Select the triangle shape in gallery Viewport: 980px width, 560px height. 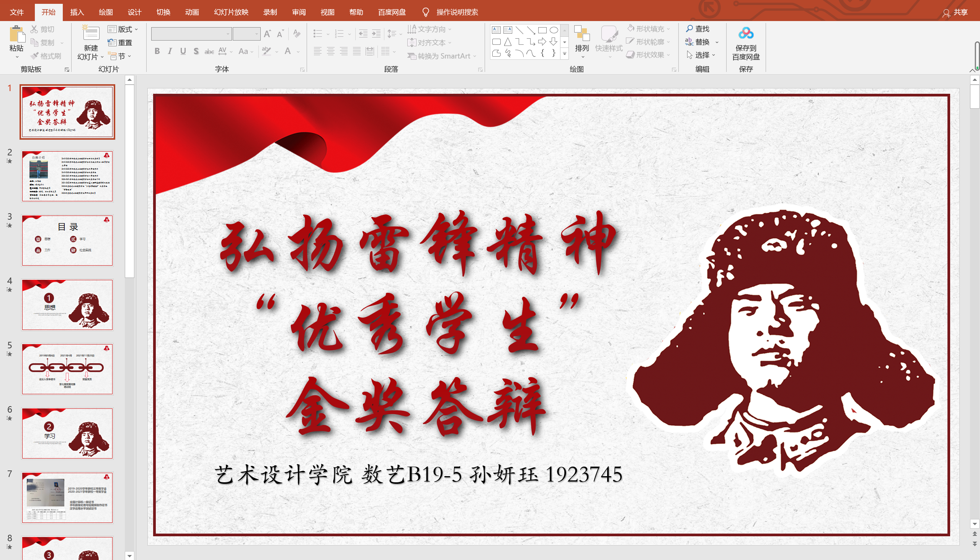point(508,42)
